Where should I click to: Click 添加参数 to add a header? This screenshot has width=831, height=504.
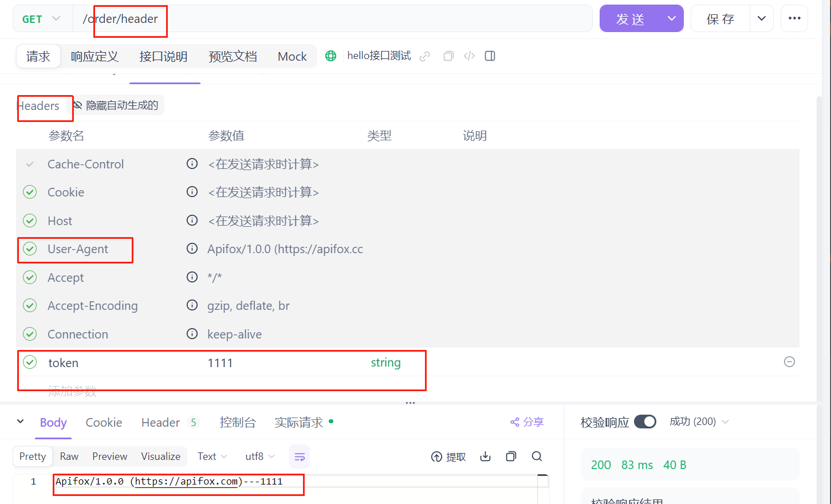72,391
